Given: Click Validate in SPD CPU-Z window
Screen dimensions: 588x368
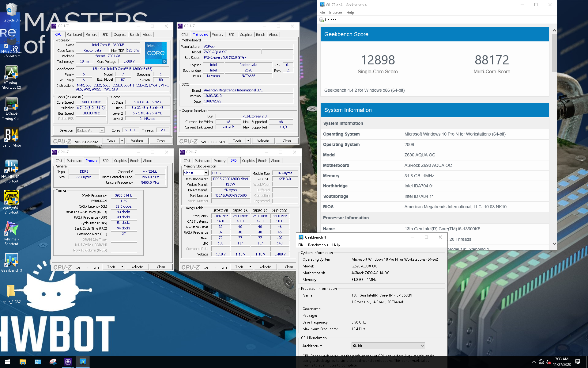Looking at the screenshot, I should 265,267.
